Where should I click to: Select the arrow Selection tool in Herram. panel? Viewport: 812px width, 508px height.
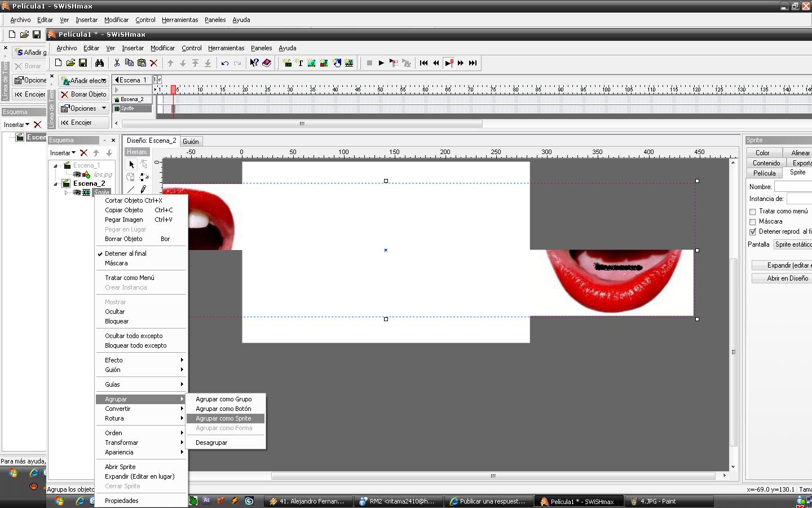131,164
